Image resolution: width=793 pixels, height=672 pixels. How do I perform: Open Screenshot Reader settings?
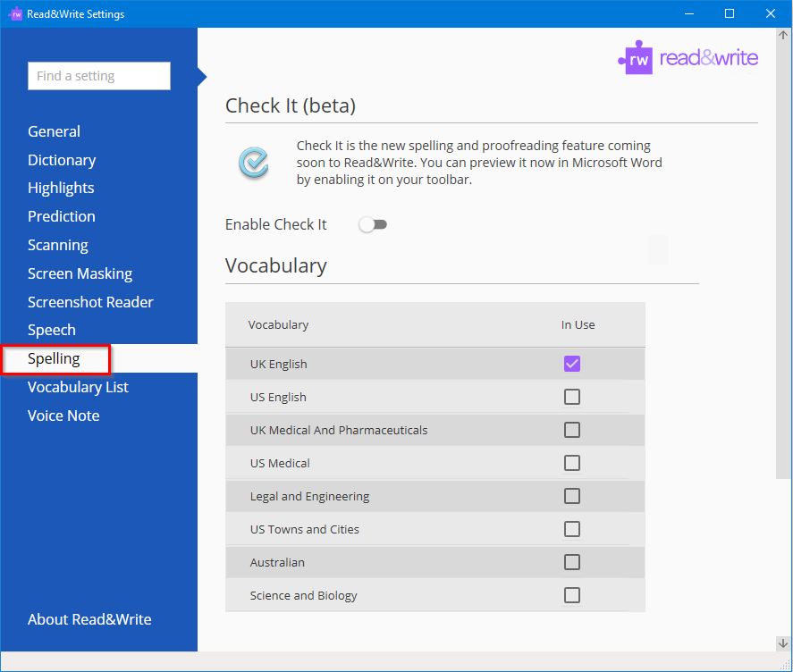click(90, 302)
